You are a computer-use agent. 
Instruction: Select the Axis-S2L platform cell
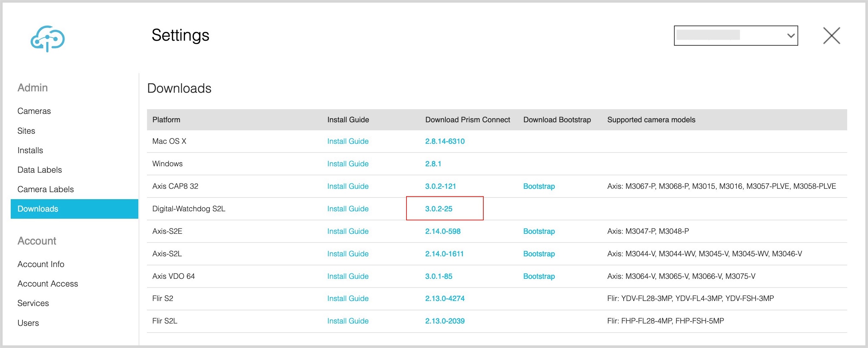[167, 254]
